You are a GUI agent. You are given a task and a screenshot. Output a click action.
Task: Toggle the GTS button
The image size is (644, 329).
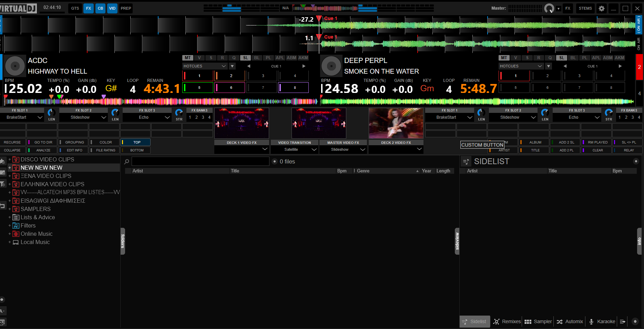75,8
